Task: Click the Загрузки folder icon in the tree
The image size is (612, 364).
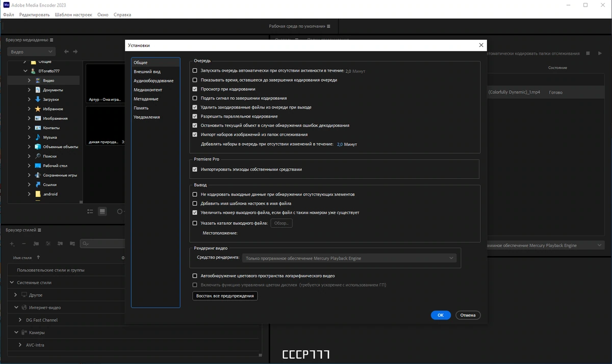Action: [38, 99]
